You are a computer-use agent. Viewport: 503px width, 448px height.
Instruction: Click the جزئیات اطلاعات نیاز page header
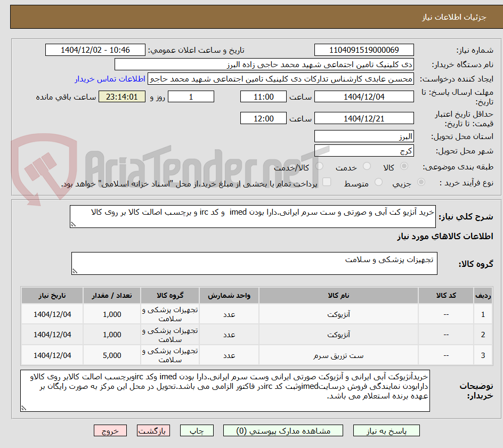point(454,17)
